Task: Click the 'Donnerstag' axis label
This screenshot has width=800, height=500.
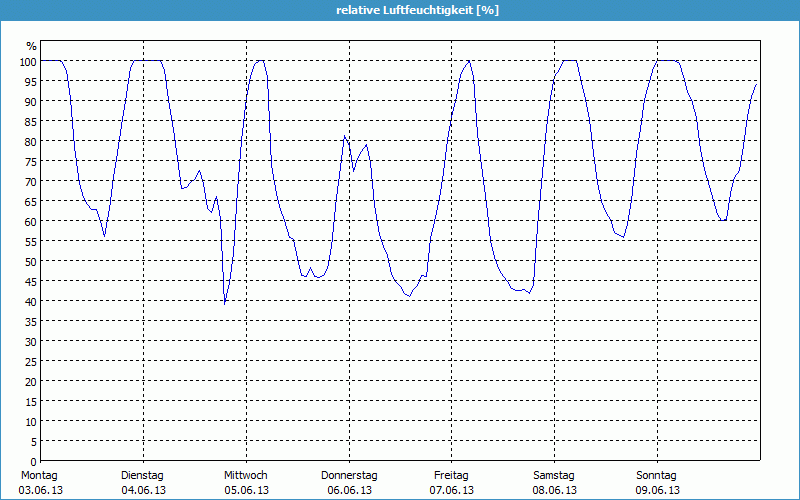Action: coord(349,475)
